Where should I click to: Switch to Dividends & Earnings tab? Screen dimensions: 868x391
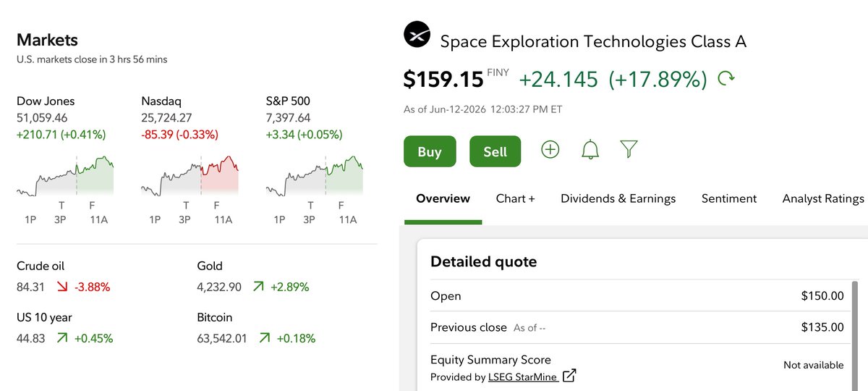(618, 198)
